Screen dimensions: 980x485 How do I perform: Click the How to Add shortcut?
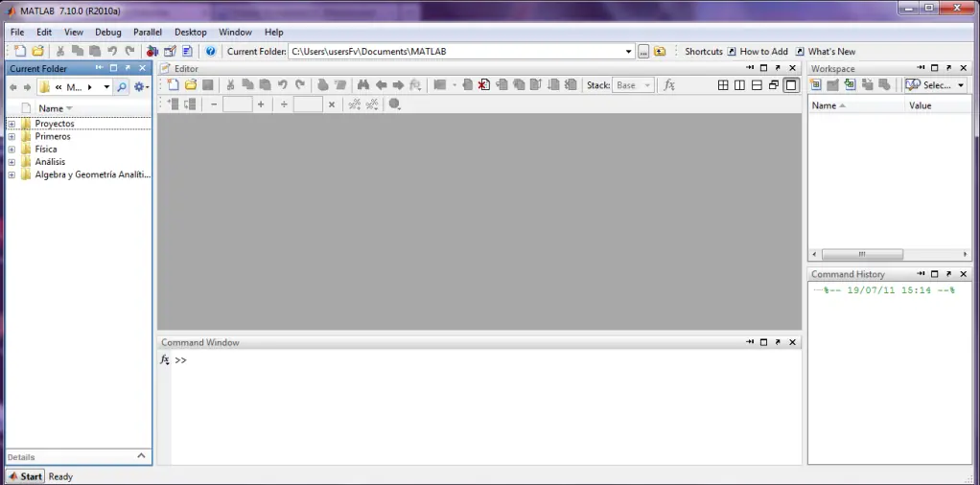coord(758,51)
